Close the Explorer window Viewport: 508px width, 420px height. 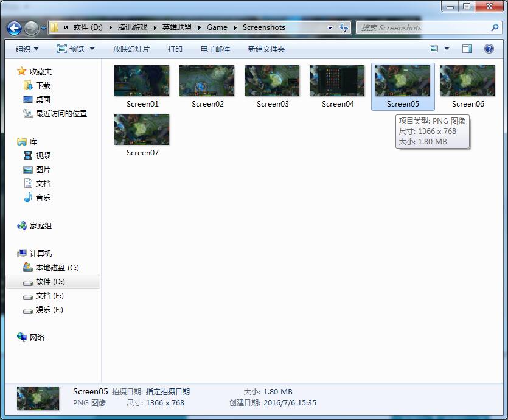click(x=489, y=6)
